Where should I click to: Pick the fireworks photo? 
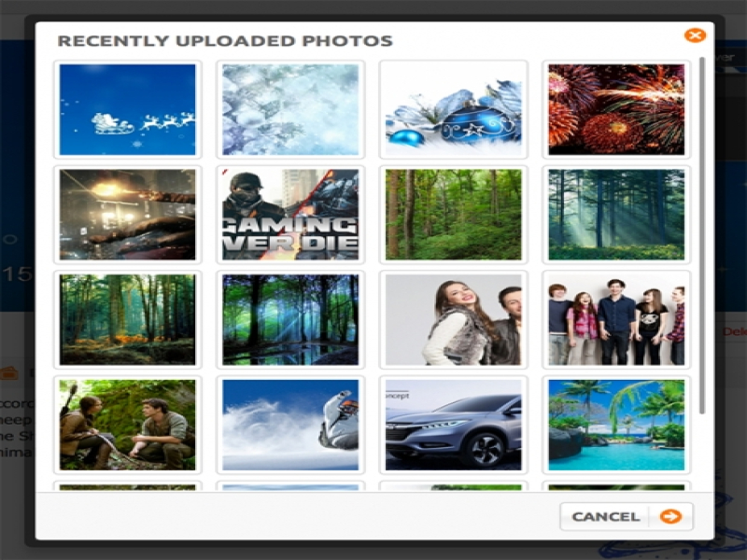click(x=616, y=109)
